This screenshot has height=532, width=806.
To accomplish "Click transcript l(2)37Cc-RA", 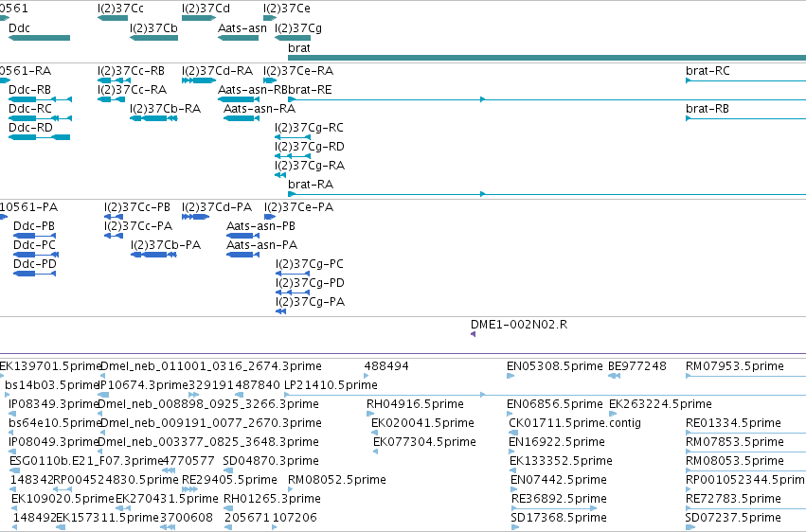I will click(x=111, y=99).
